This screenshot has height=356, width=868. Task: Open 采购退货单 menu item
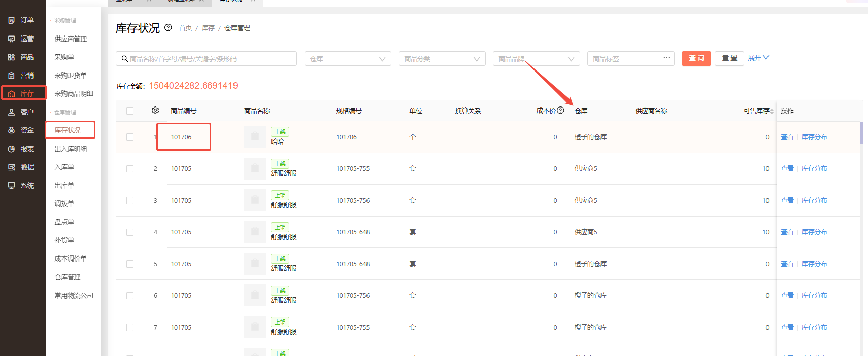pos(71,75)
